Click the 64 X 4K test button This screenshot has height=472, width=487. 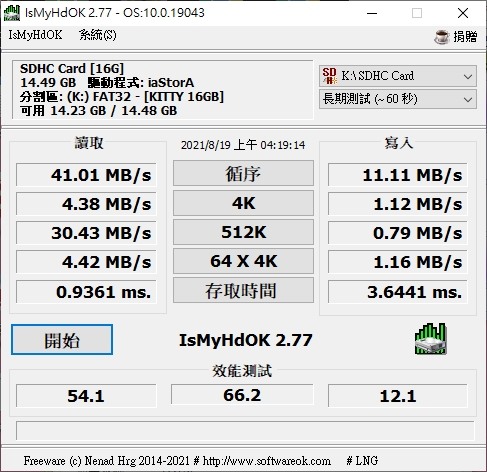243,261
